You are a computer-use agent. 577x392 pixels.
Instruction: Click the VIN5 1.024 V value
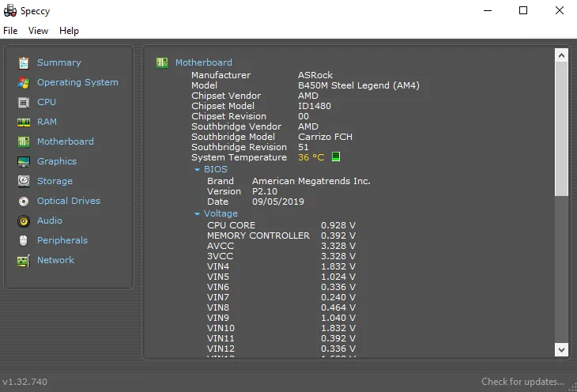click(x=338, y=277)
